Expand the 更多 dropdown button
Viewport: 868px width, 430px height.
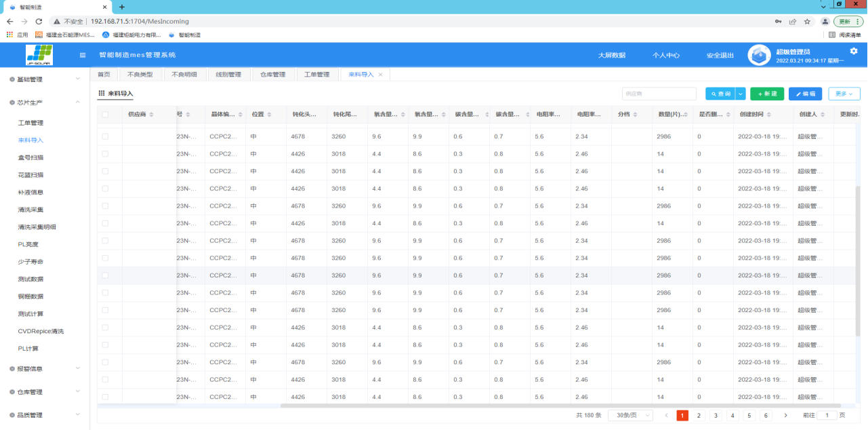pyautogui.click(x=844, y=94)
